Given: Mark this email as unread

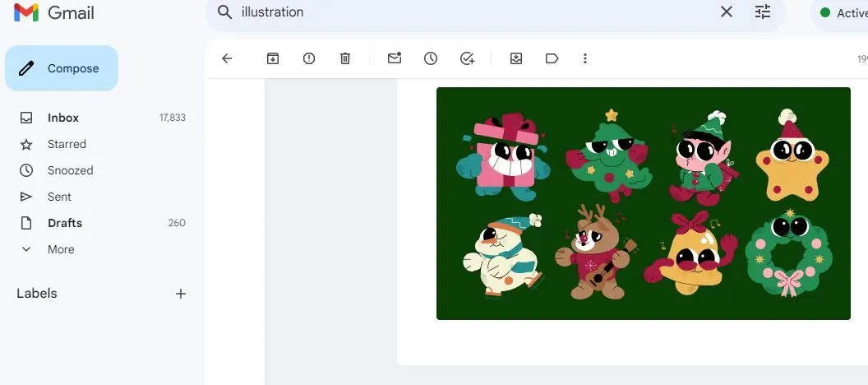Looking at the screenshot, I should point(395,58).
